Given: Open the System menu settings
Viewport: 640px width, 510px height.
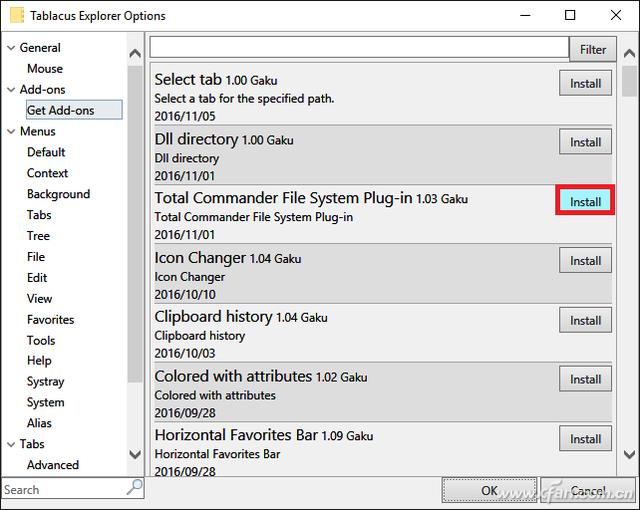Looking at the screenshot, I should pos(46,402).
